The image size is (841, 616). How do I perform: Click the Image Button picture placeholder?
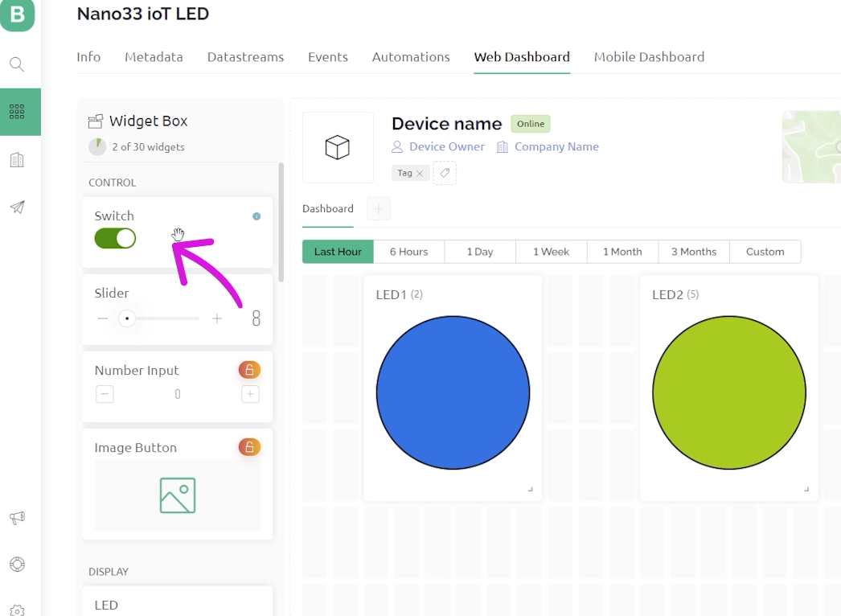[178, 495]
